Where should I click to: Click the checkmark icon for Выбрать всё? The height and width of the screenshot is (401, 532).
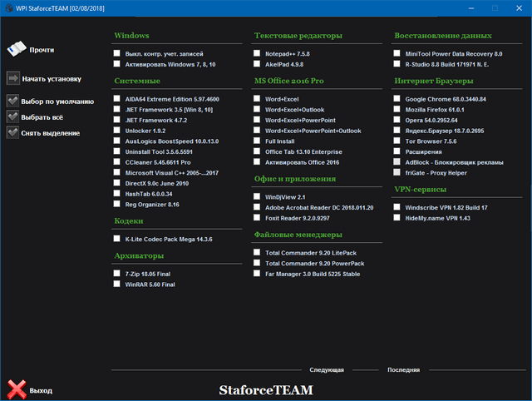(13, 116)
